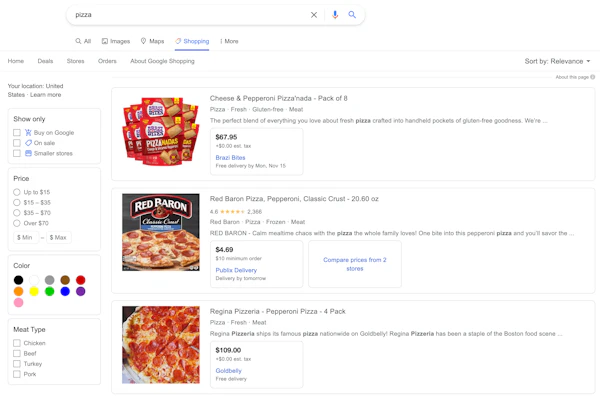Check the Beef meat type
This screenshot has height=397, width=600.
pos(17,353)
